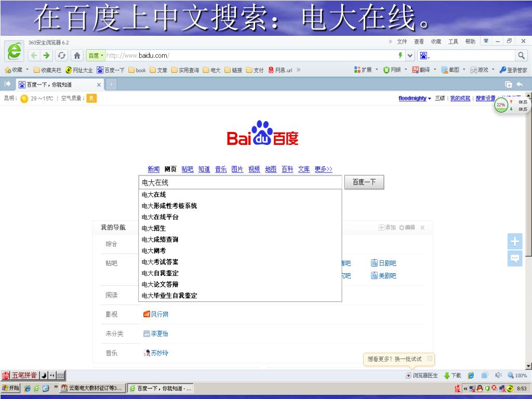The image size is (532, 399).
Task: Open the 查看 menu
Action: coord(419,42)
